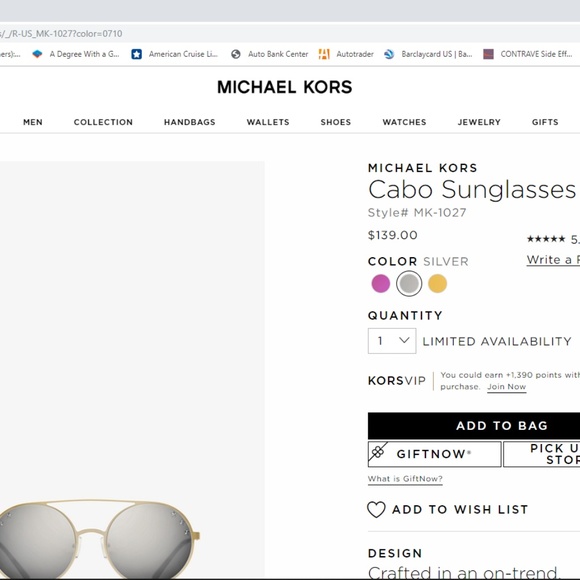Click the KORSVIP label
This screenshot has height=580, width=580.
[x=397, y=381]
